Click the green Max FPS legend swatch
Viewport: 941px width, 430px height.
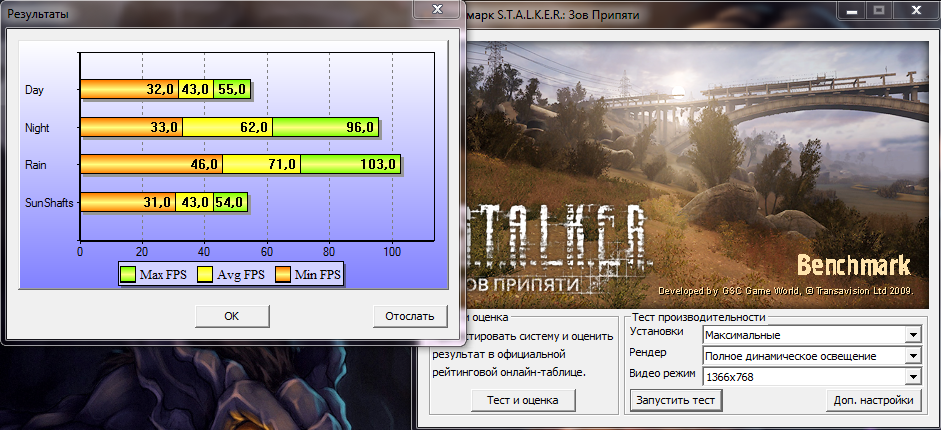pos(128,275)
